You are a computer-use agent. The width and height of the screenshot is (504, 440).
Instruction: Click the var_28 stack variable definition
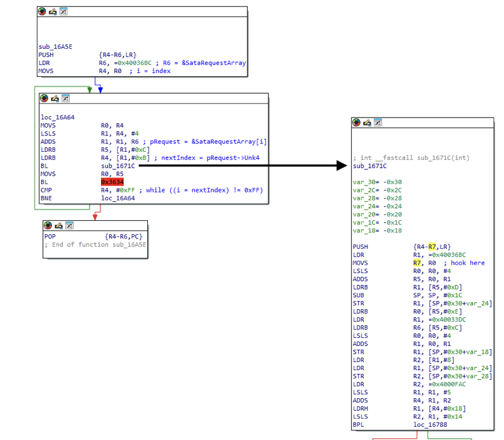pyautogui.click(x=377, y=198)
